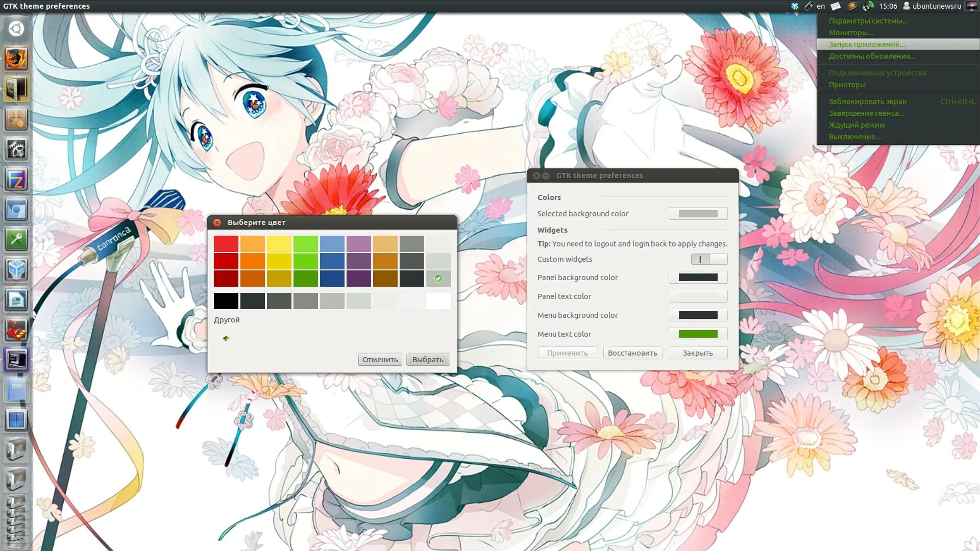Select Параметры системы menu entry
This screenshot has width=980, height=551.
click(868, 21)
